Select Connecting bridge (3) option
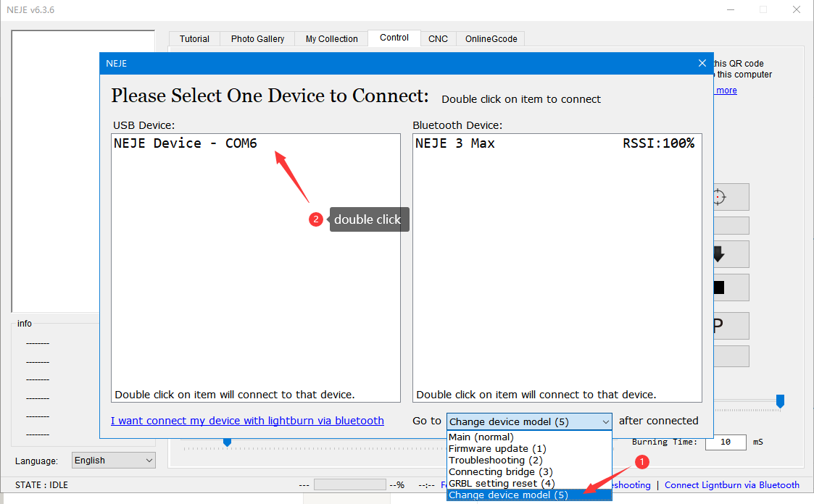This screenshot has height=504, width=814. coord(502,472)
